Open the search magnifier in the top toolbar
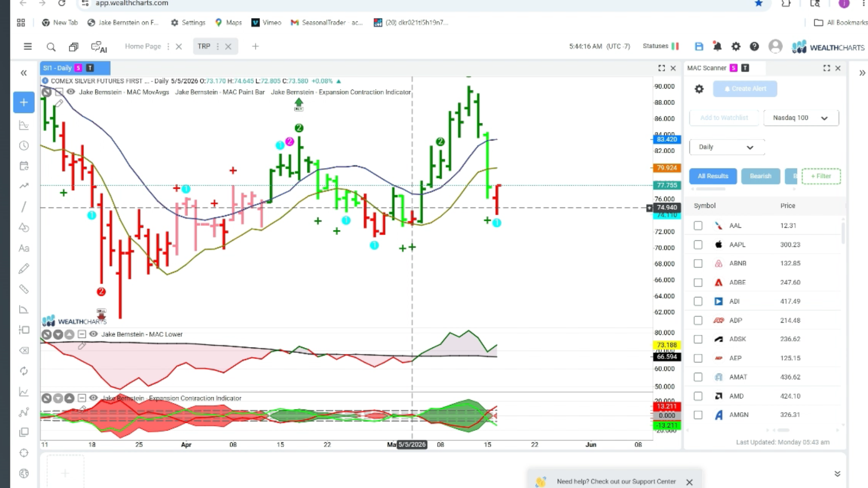Screen dimensions: 868x488 click(x=51, y=47)
